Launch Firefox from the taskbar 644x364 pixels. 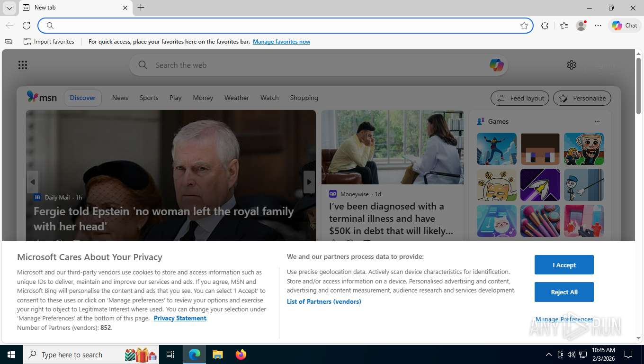point(241,355)
